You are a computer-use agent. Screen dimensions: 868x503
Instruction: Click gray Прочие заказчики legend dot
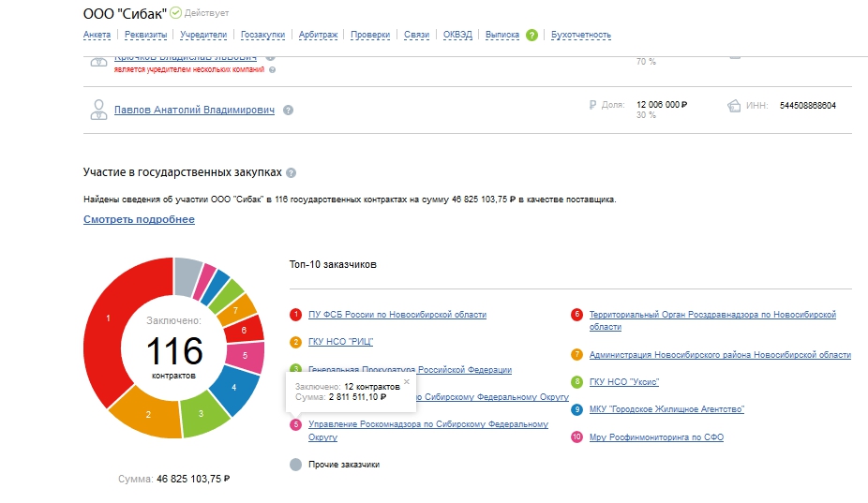coord(295,465)
